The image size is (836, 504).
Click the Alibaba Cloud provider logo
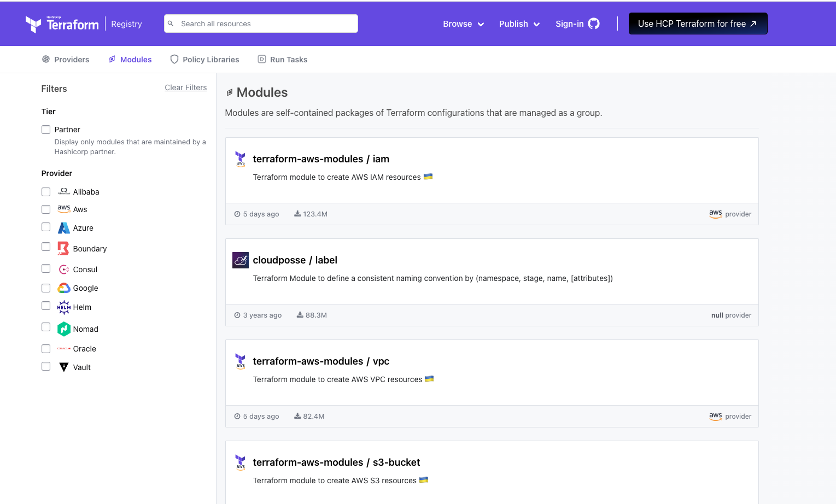click(64, 191)
